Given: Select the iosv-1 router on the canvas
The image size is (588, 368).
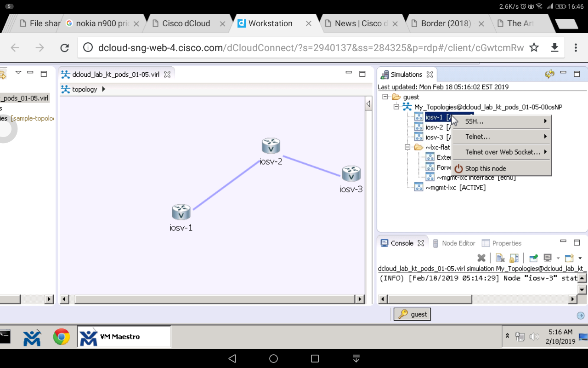Looking at the screenshot, I should (181, 213).
